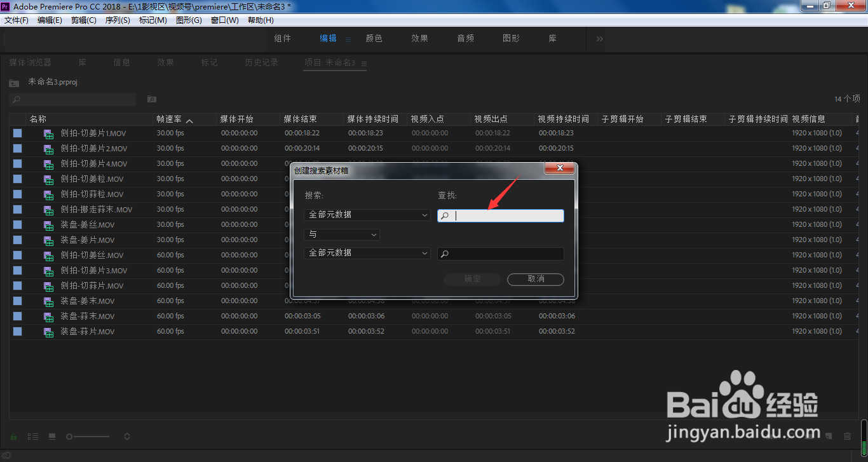Switch to the 组件 workspace
Screen dimensions: 868x462
click(x=283, y=39)
